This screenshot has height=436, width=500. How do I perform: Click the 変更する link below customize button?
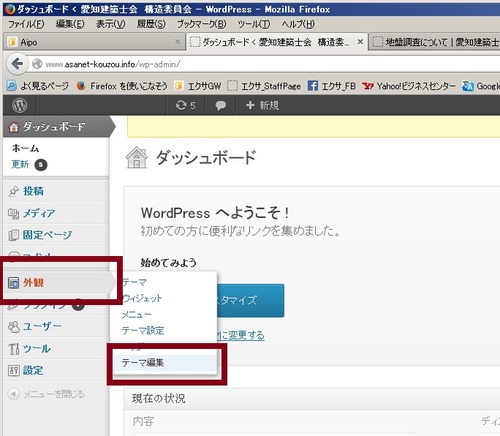click(x=241, y=335)
